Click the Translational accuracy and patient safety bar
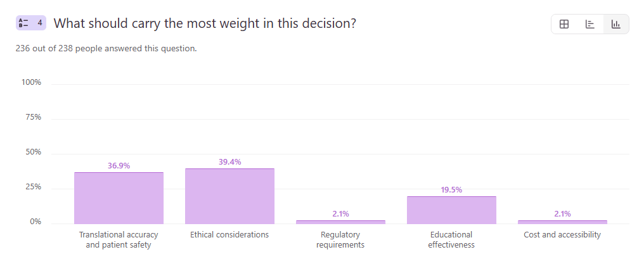 tap(119, 198)
